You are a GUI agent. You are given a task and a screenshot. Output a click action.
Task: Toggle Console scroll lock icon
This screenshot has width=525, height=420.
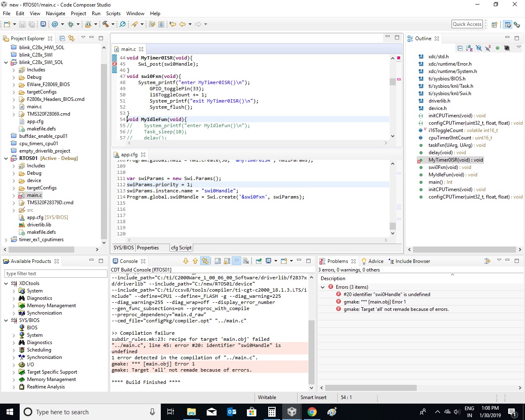(x=227, y=261)
